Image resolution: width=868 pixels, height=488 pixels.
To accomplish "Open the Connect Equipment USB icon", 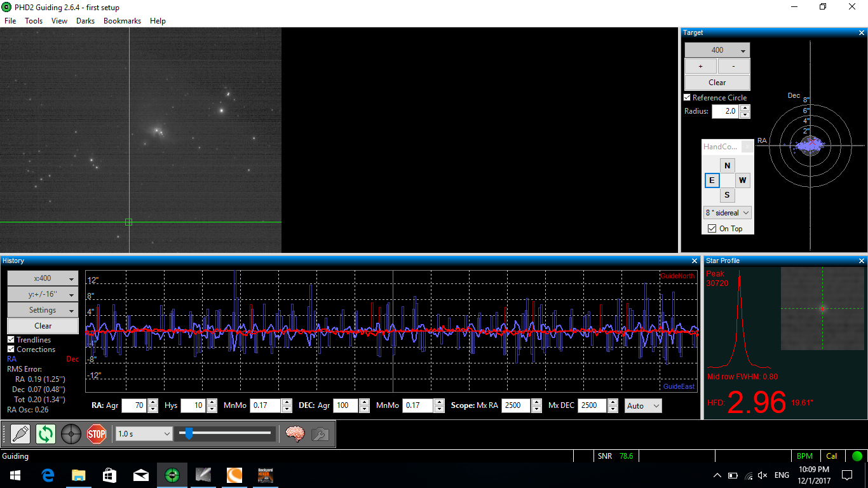I will tap(21, 434).
